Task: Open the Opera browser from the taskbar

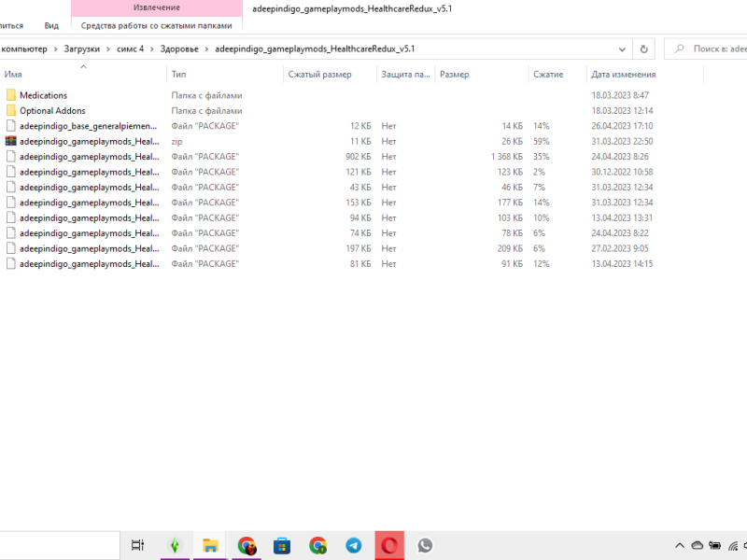Action: click(389, 545)
